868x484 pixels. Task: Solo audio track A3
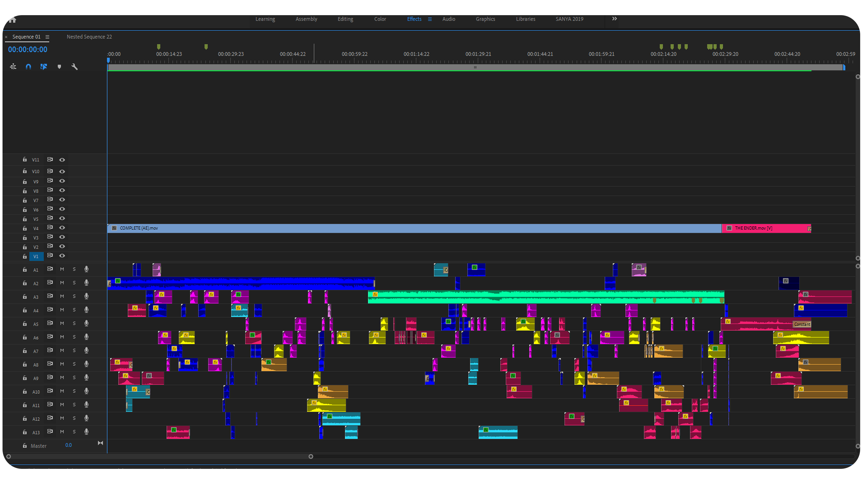[x=74, y=297]
